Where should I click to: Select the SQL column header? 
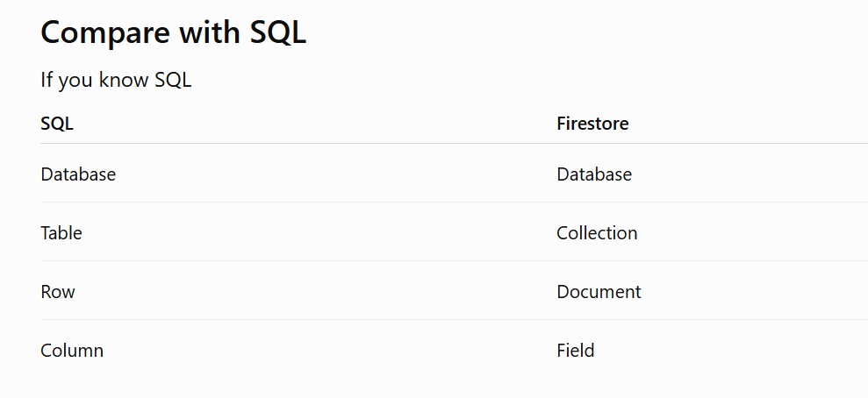[x=57, y=124]
